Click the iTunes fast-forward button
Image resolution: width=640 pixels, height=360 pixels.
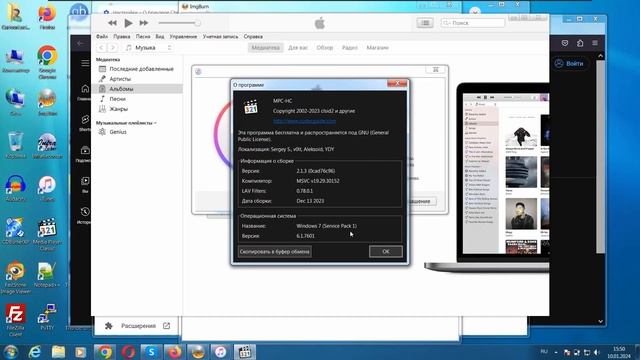144,23
